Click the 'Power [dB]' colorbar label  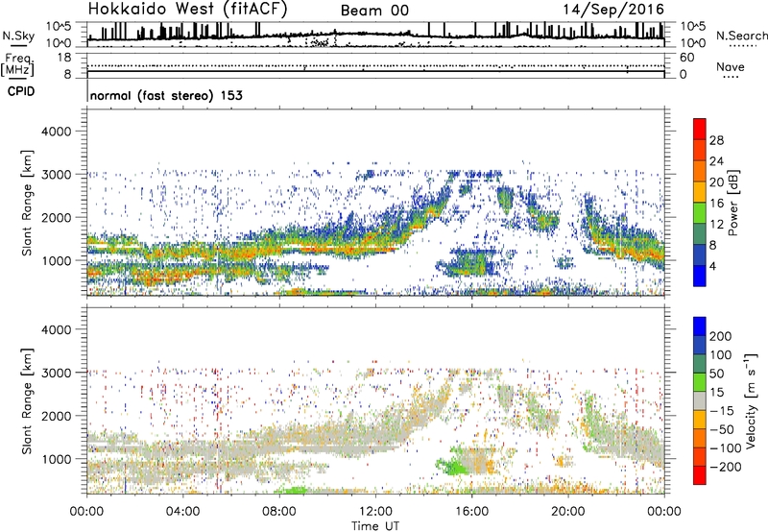coord(732,203)
